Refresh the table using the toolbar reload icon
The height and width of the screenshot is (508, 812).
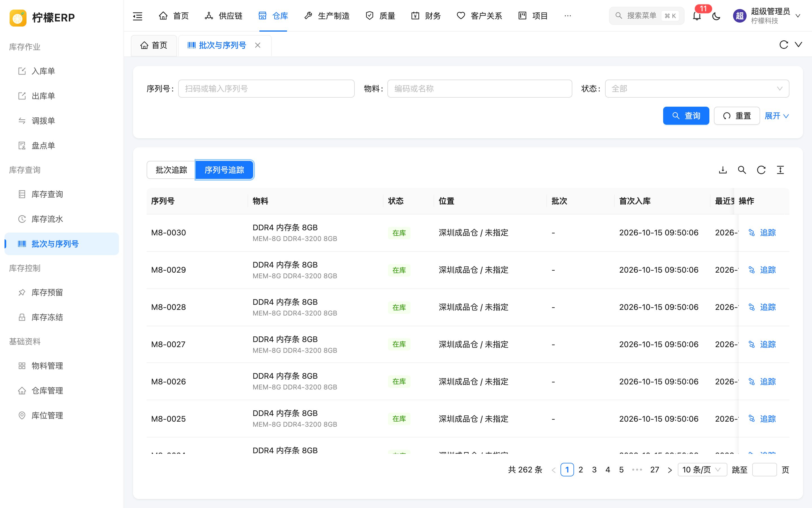(761, 170)
